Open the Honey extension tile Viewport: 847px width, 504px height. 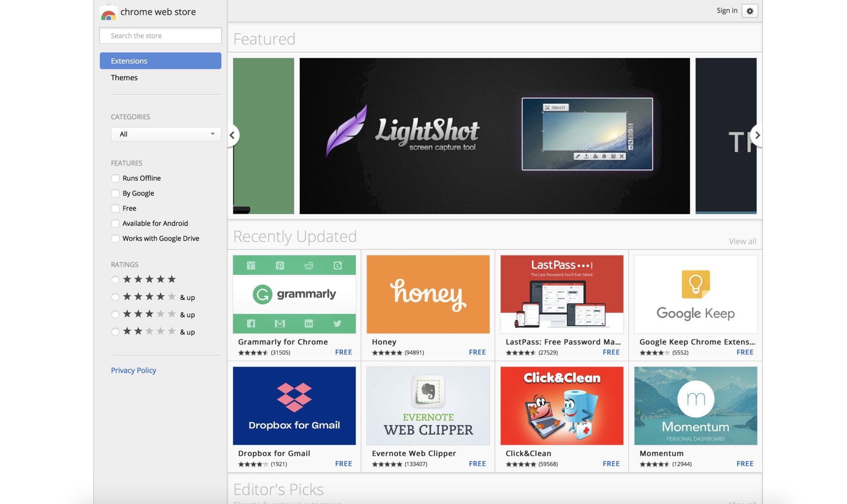click(428, 294)
